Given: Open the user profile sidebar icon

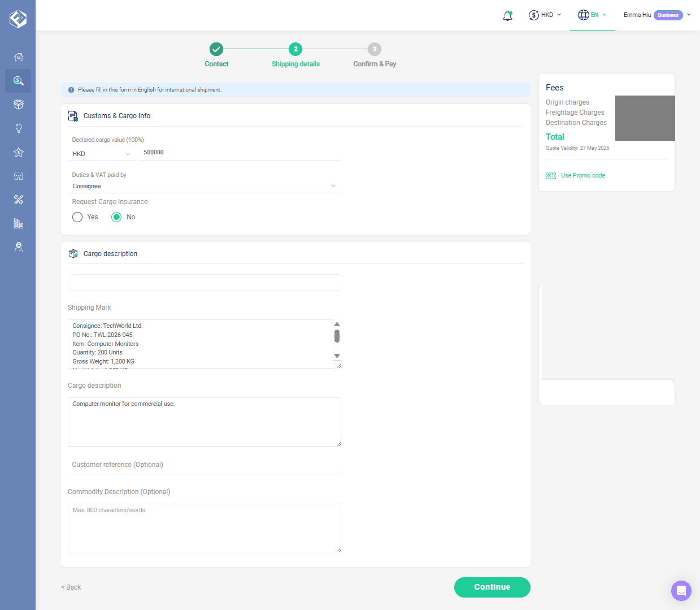Looking at the screenshot, I should (18, 247).
